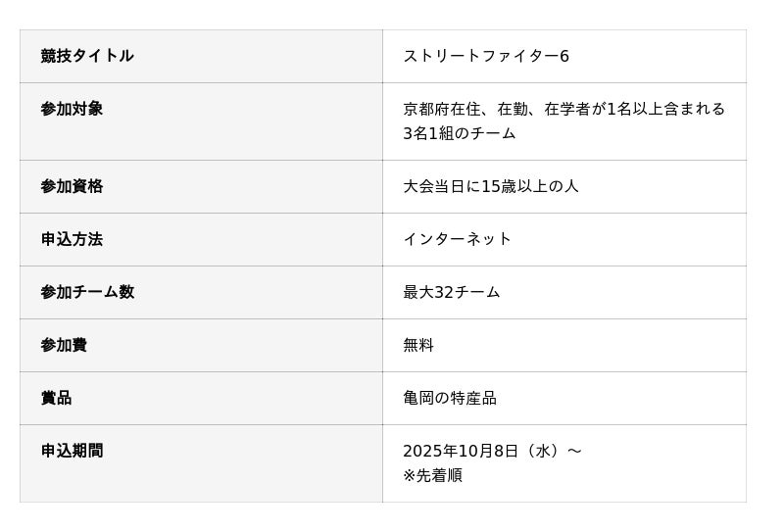Click the 2025年10月8日（水）～ date line
Image resolution: width=784 pixels, height=532 pixels.
click(492, 451)
